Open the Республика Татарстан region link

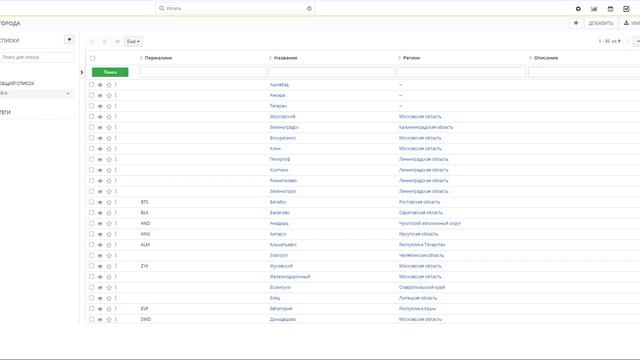[422, 244]
